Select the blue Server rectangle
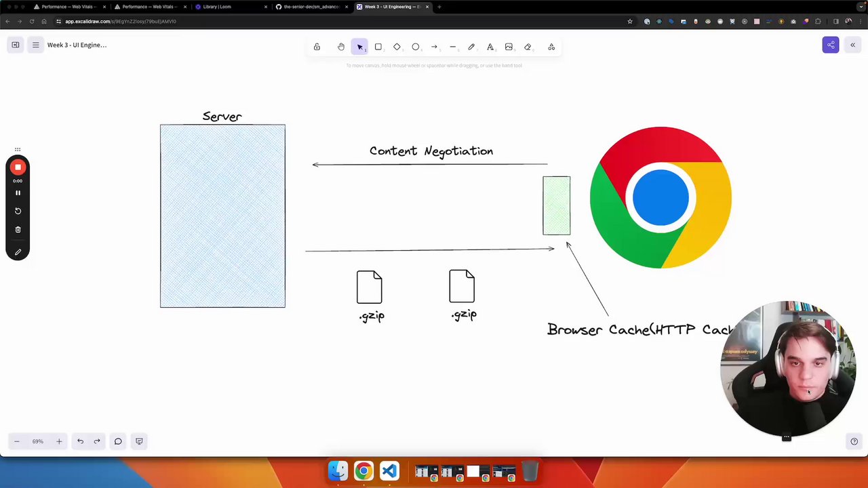Viewport: 868px width, 488px height. [x=222, y=216]
